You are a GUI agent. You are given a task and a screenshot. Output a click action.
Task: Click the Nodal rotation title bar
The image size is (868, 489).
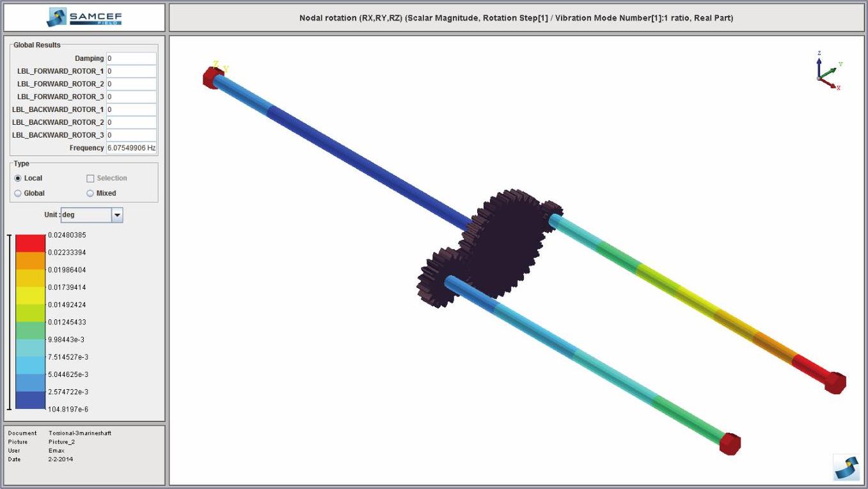[x=516, y=18]
